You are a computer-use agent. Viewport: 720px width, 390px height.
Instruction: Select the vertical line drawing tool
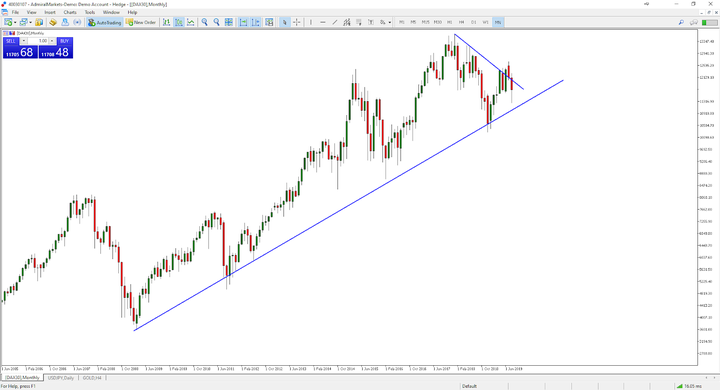click(311, 22)
